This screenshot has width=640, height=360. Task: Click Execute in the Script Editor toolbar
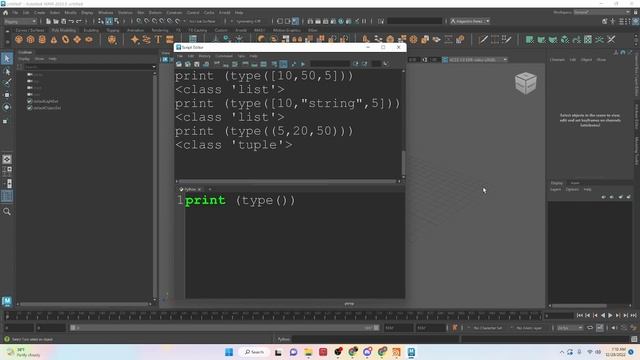[303, 64]
